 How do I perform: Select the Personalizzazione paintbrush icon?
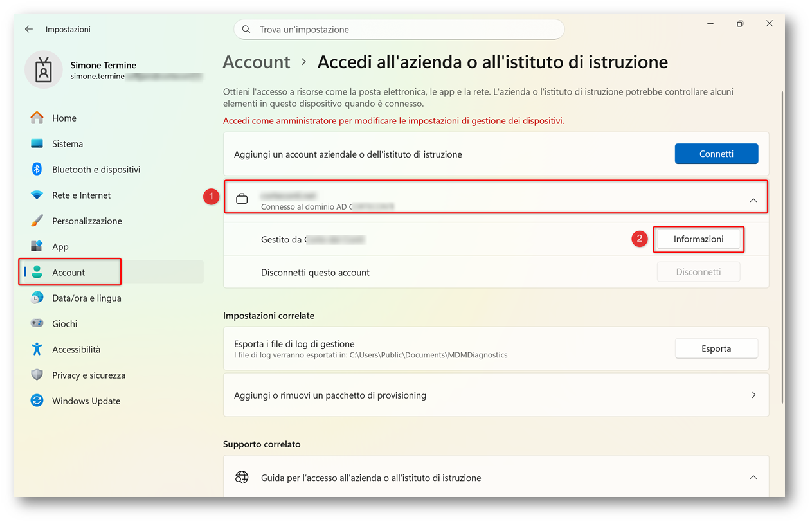click(37, 221)
